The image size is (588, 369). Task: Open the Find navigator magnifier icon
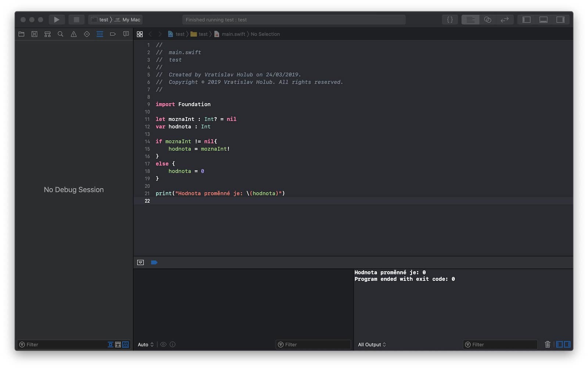click(61, 34)
